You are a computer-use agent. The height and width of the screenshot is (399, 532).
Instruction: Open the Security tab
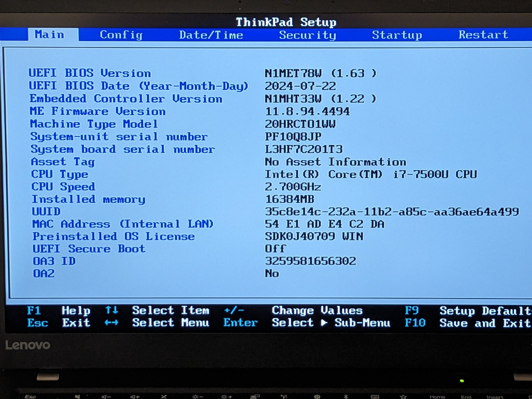(x=308, y=35)
